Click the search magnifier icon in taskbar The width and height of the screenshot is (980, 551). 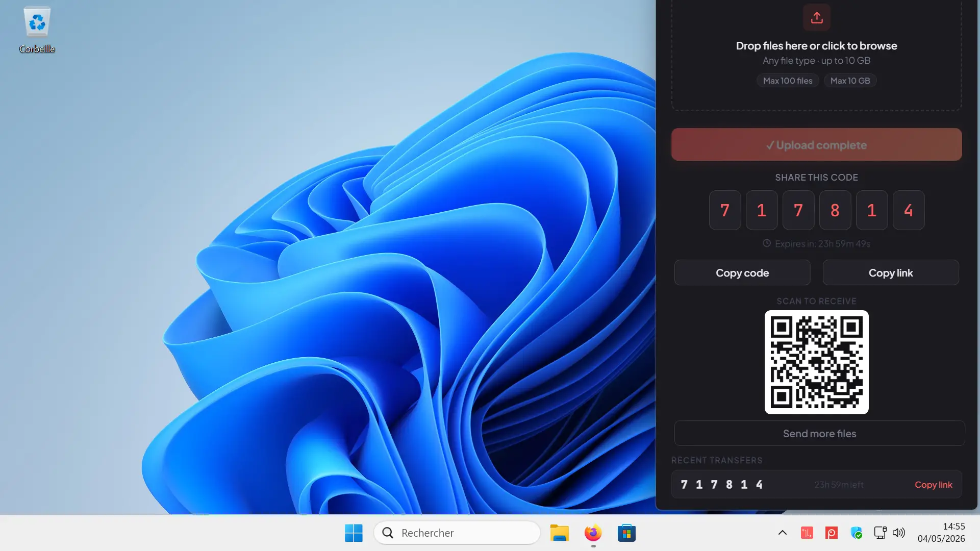pyautogui.click(x=388, y=533)
